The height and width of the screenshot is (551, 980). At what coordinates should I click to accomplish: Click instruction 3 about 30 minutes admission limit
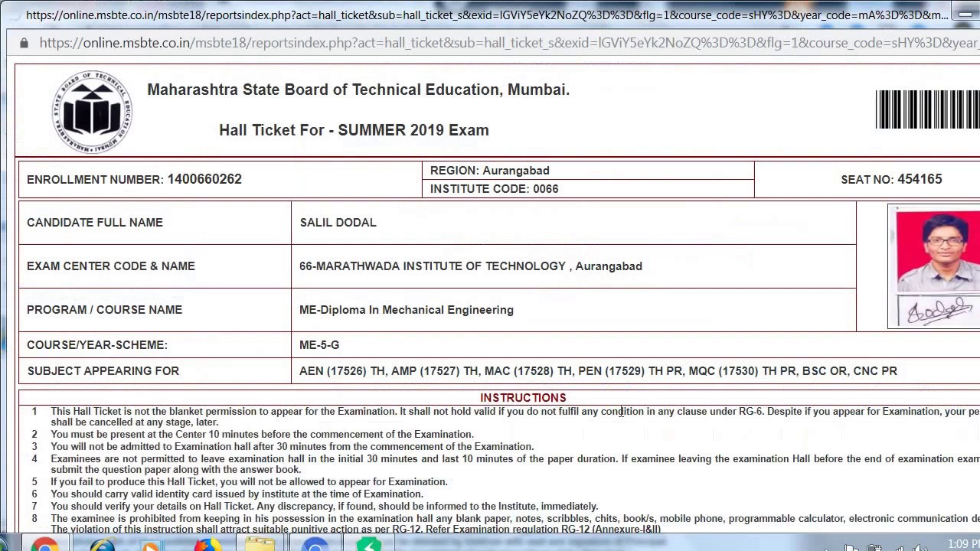tap(292, 447)
